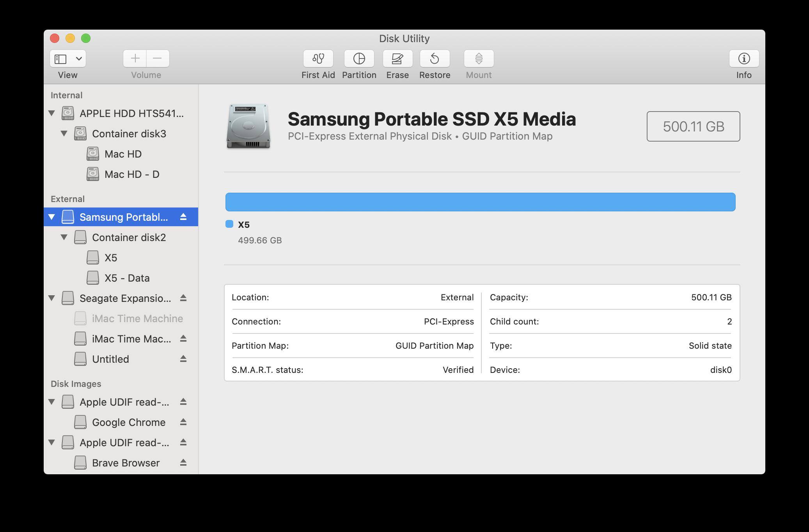809x532 pixels.
Task: Select Brave Browser disk image volume
Action: 126,463
